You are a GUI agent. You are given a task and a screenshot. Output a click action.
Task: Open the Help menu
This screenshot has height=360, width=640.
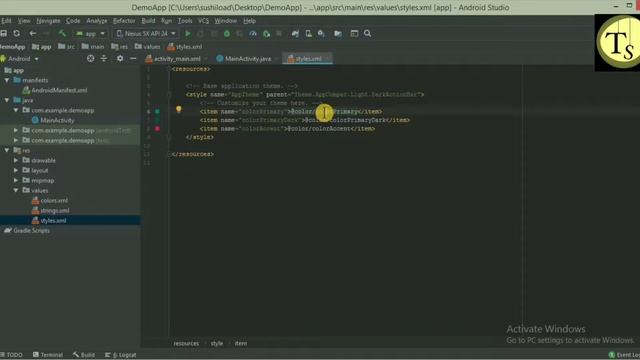[249, 21]
